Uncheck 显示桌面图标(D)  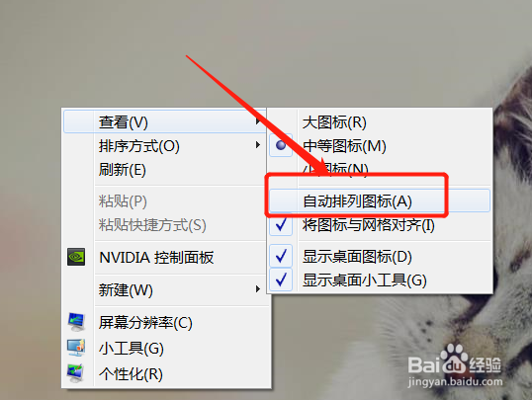[281, 256]
